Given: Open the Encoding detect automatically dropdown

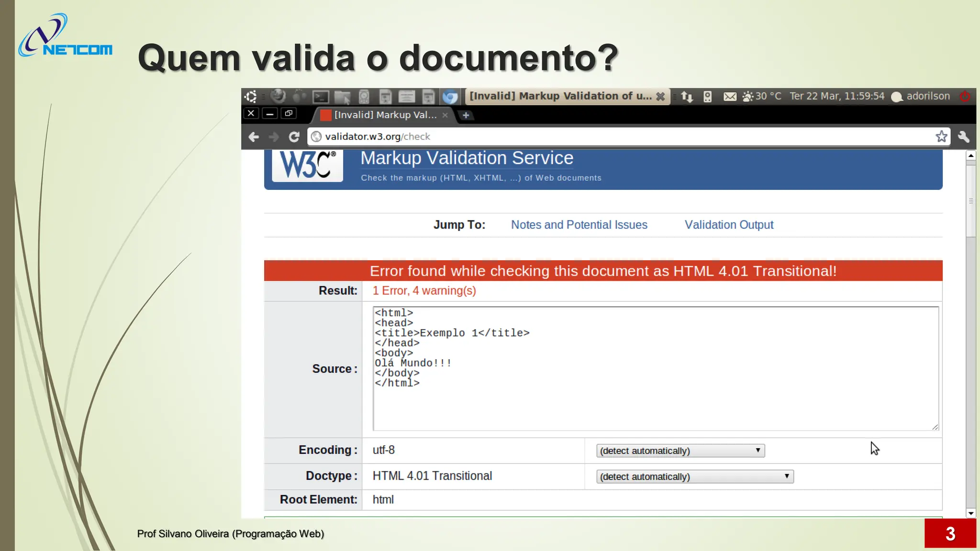Looking at the screenshot, I should pyautogui.click(x=680, y=451).
